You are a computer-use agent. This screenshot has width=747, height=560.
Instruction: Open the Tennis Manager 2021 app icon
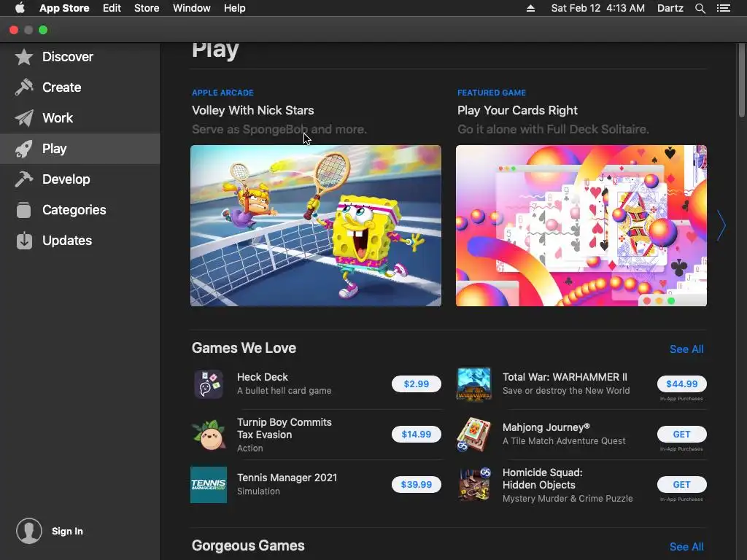209,485
